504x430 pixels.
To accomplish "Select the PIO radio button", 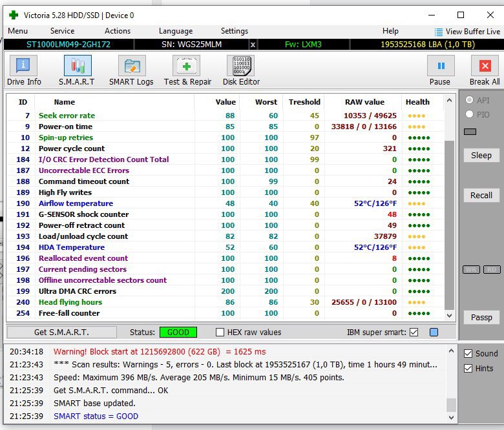I will [469, 114].
